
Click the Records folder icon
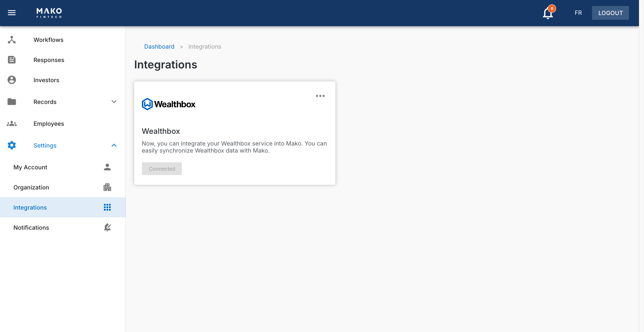pos(12,102)
